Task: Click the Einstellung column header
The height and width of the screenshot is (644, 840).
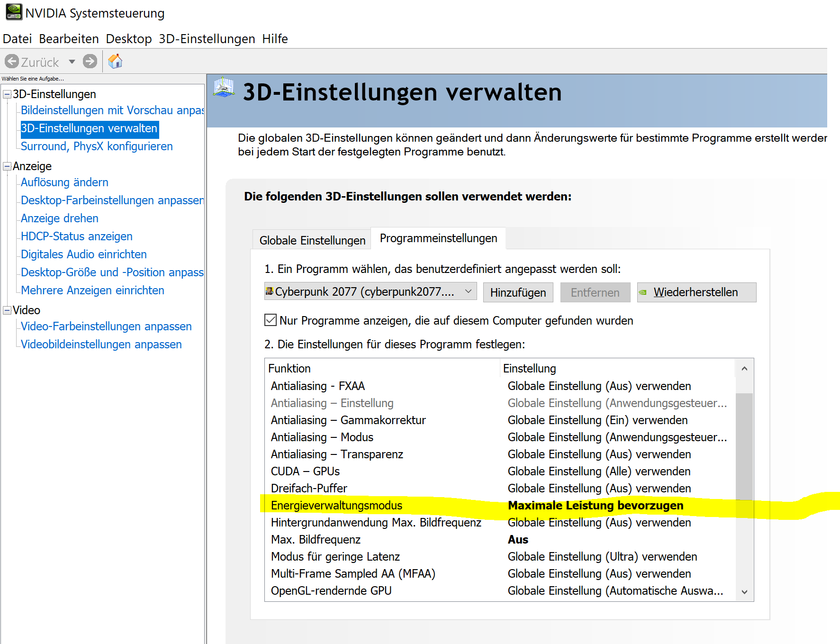Action: (617, 368)
